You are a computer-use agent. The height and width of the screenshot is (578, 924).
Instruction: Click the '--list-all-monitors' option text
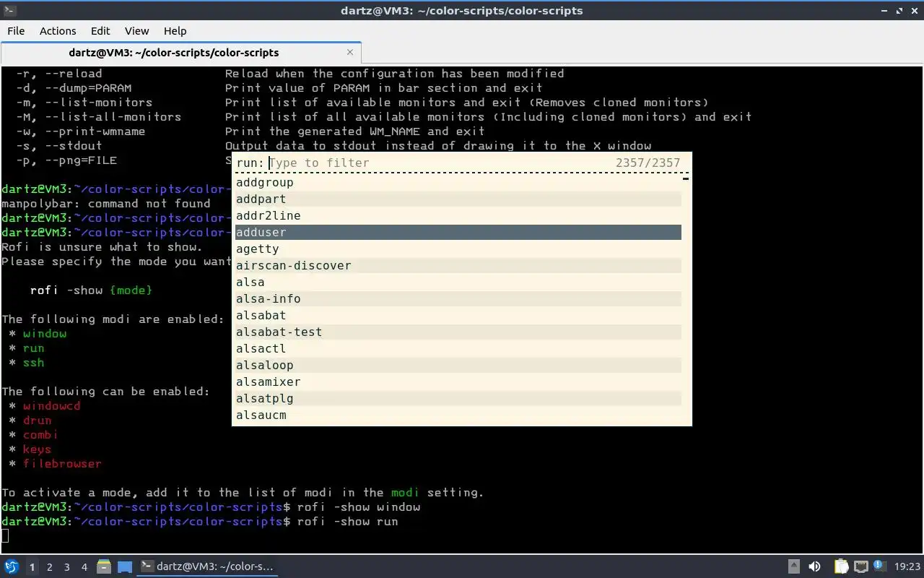pos(113,117)
